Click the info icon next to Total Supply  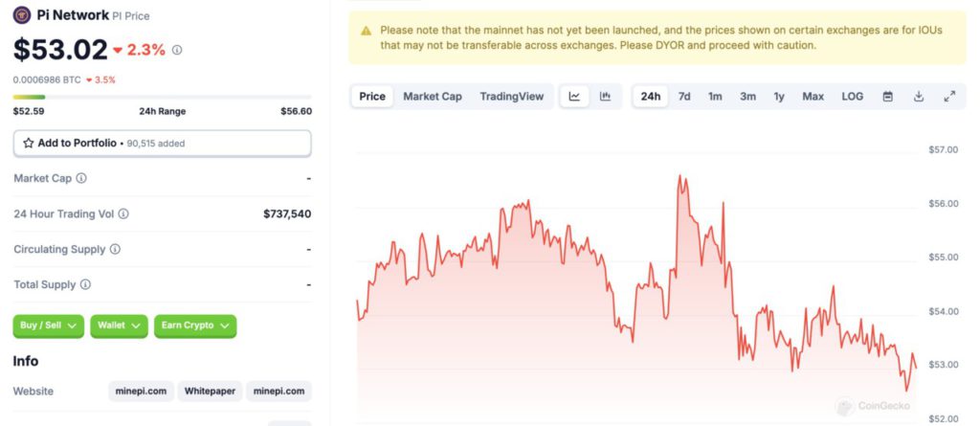tap(85, 285)
